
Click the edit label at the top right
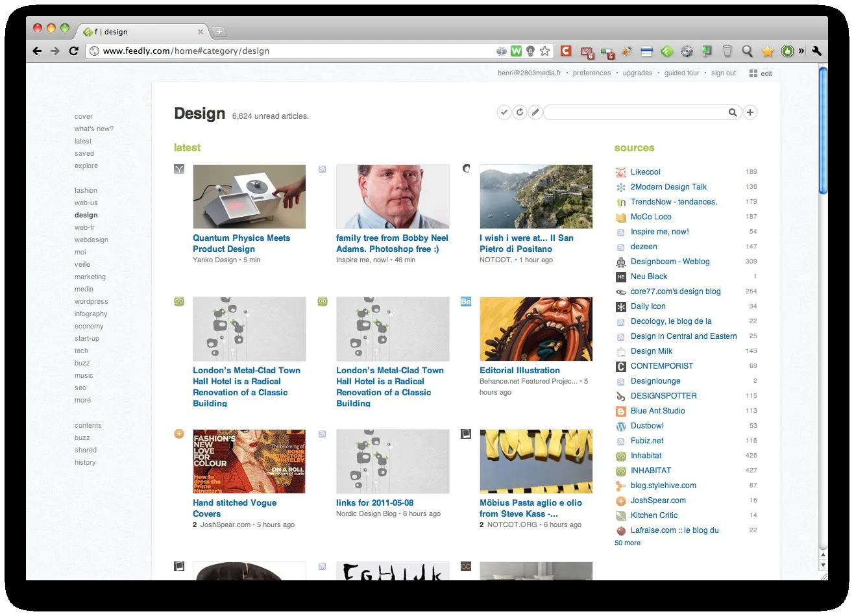point(766,73)
